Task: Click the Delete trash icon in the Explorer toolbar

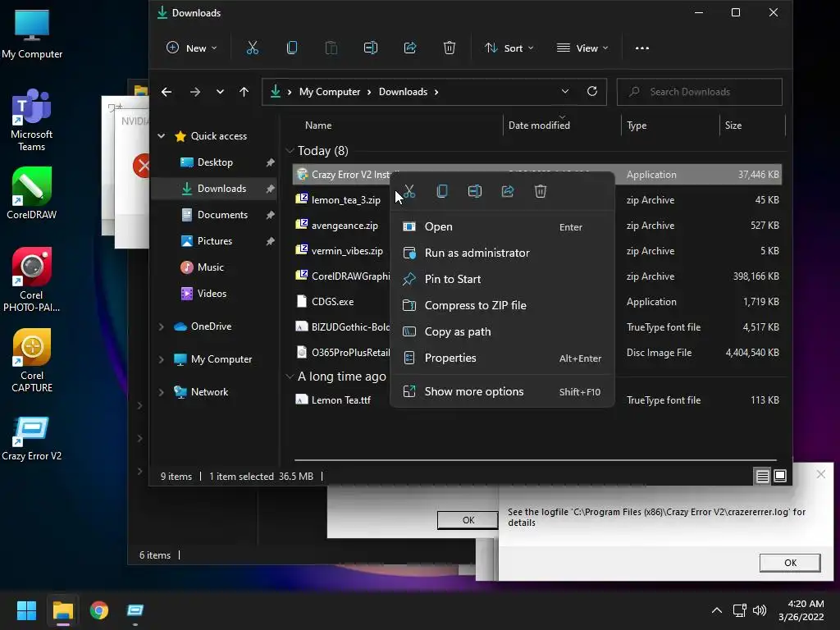Action: click(450, 48)
